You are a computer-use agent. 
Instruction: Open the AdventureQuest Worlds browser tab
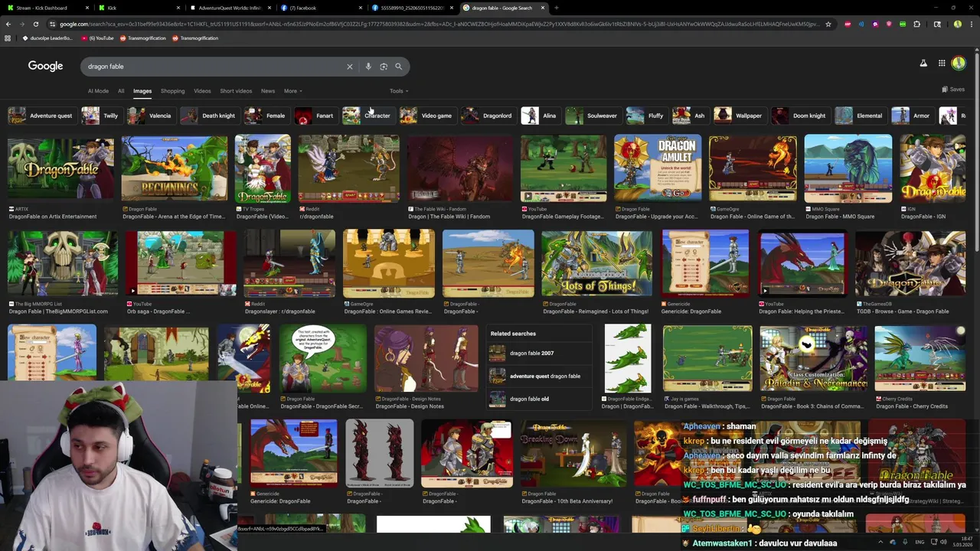click(x=230, y=8)
